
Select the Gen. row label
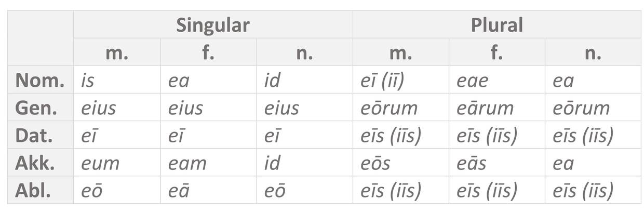(40, 108)
